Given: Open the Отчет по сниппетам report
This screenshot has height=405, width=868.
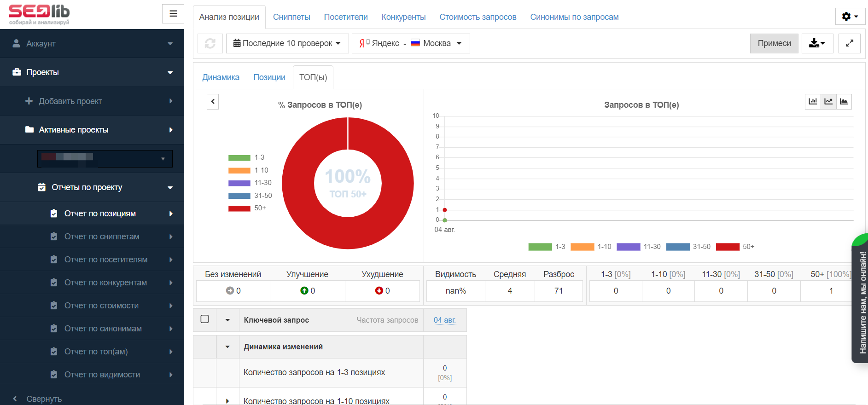Looking at the screenshot, I should tap(102, 237).
